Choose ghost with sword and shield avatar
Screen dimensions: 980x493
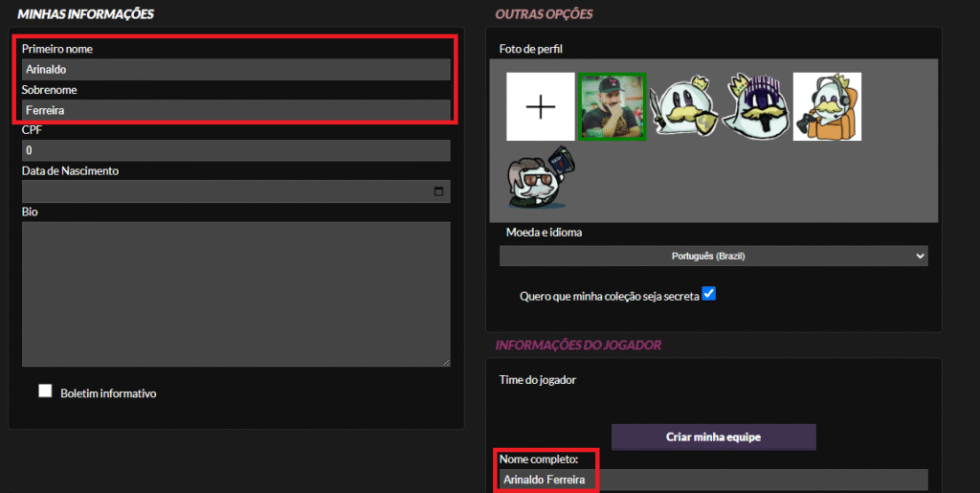[684, 106]
